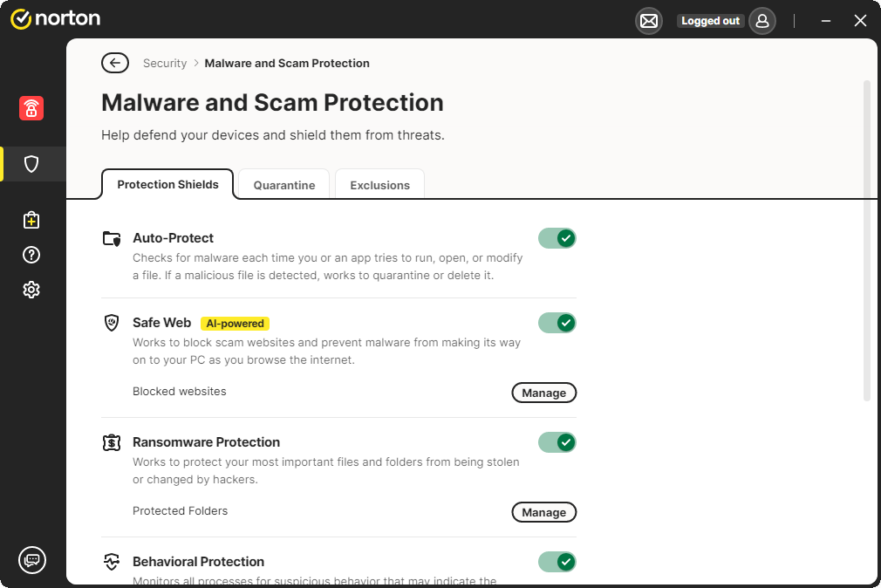Click Malware and Scam Protection breadcrumb
Image resolution: width=881 pixels, height=588 pixels.
pos(287,63)
